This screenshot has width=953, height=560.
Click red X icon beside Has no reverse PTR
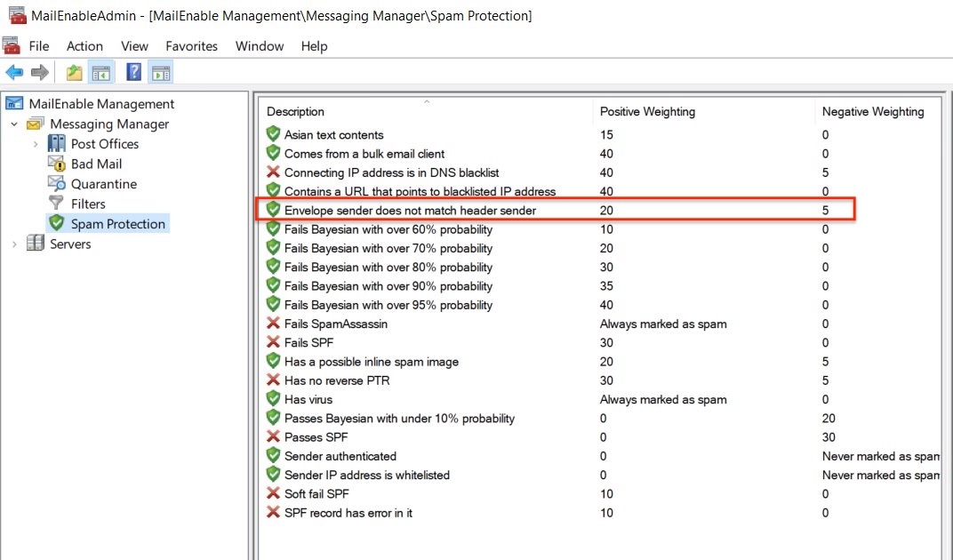[273, 380]
